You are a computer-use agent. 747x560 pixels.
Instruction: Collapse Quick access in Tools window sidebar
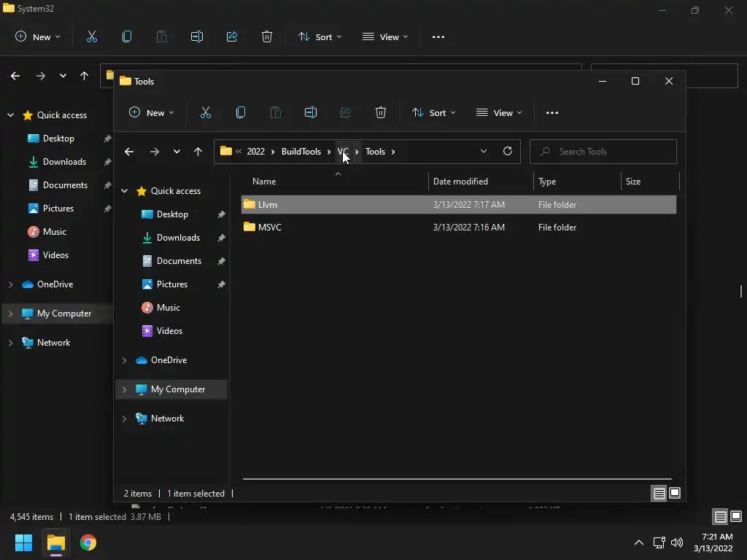click(x=124, y=191)
